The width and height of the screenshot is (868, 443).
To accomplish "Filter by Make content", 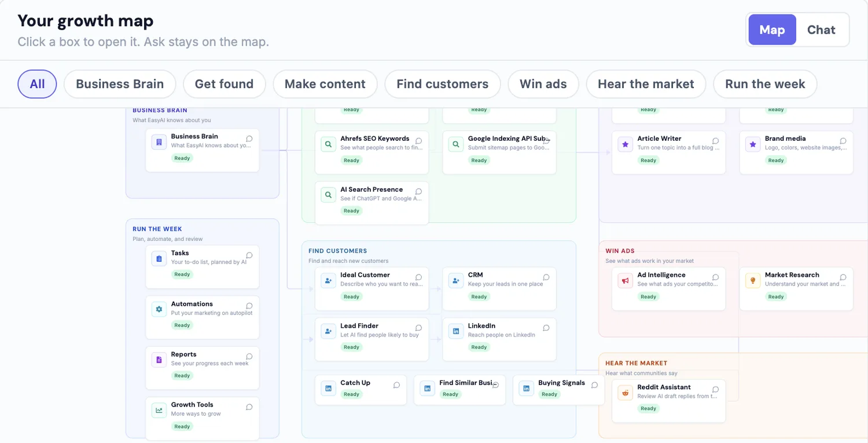I will click(x=325, y=84).
